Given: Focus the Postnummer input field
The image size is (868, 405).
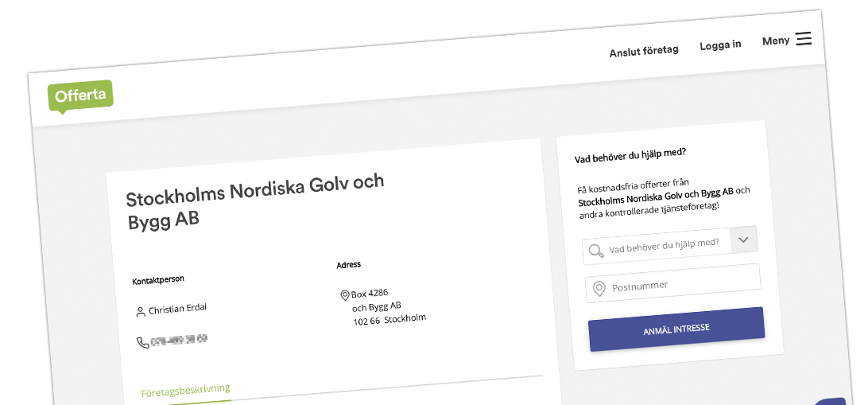Looking at the screenshot, I should (x=672, y=283).
